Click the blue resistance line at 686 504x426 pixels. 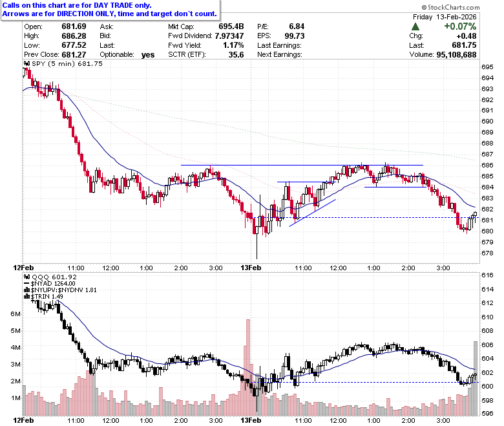tap(302, 165)
